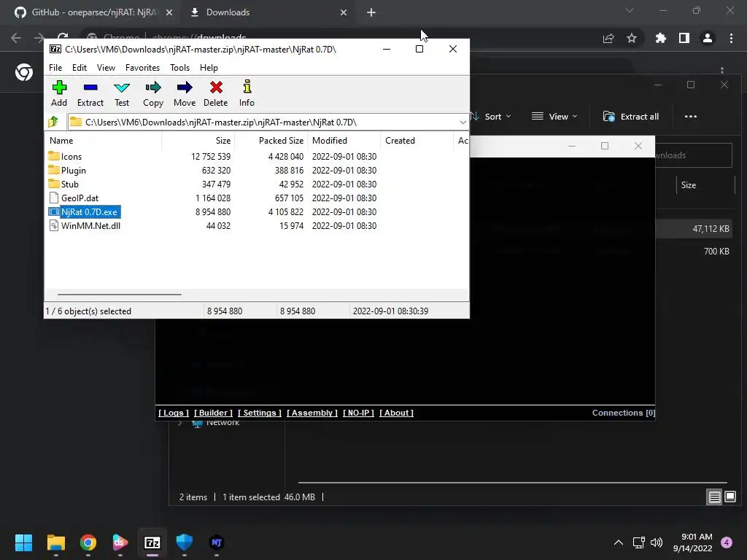Open the View menu in 7-Zip
The width and height of the screenshot is (747, 560).
pyautogui.click(x=106, y=68)
